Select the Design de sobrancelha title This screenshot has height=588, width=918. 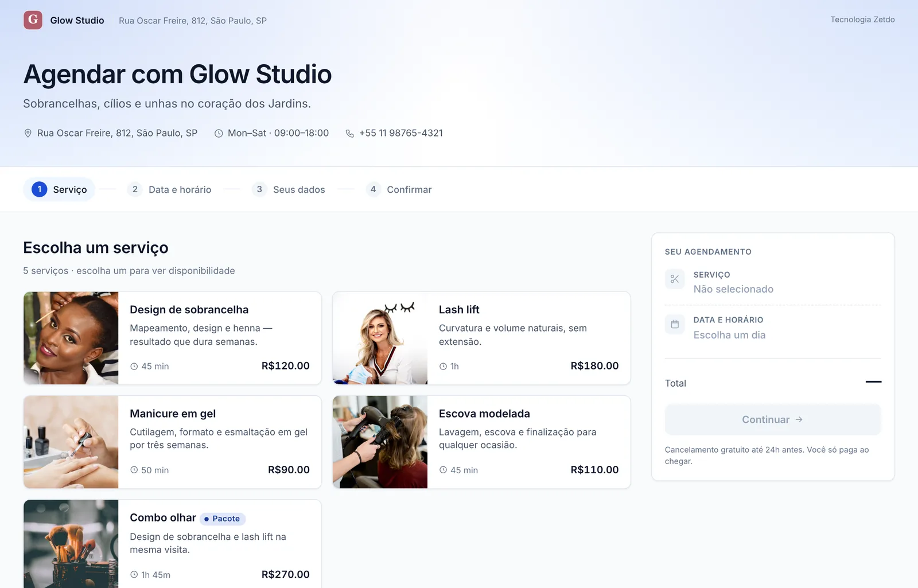[189, 310]
